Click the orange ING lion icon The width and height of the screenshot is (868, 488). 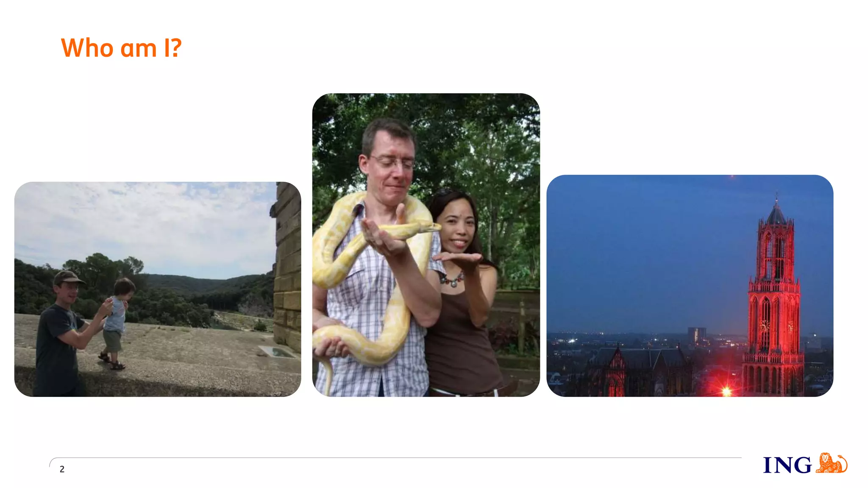click(x=831, y=463)
